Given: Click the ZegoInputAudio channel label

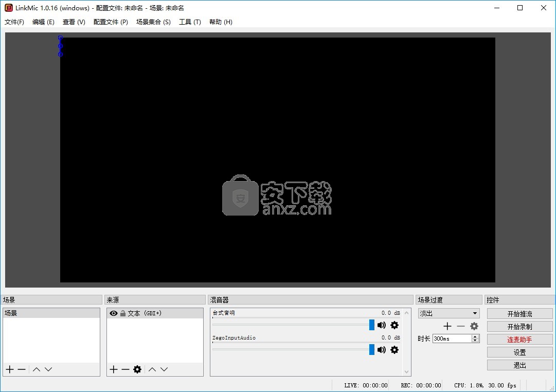Looking at the screenshot, I should pyautogui.click(x=234, y=337).
